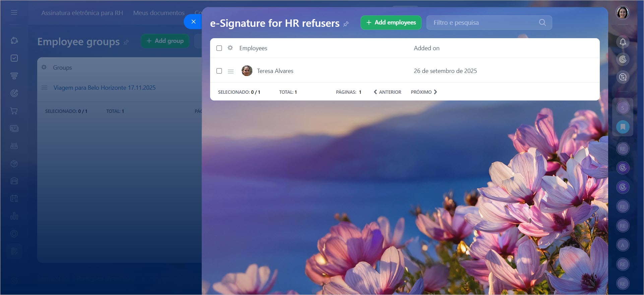Screen dimensions: 644x295
Task: Switch to Meus documentos tab
Action: click(159, 13)
